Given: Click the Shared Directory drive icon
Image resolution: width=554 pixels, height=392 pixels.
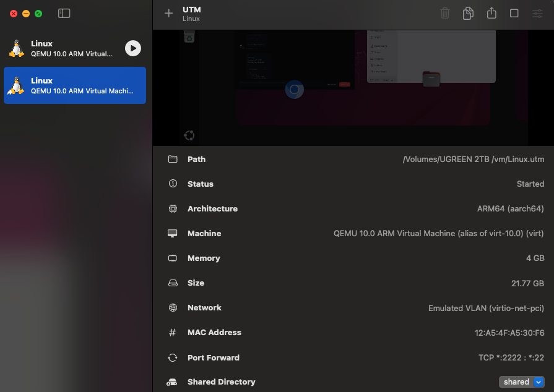Looking at the screenshot, I should tap(173, 382).
